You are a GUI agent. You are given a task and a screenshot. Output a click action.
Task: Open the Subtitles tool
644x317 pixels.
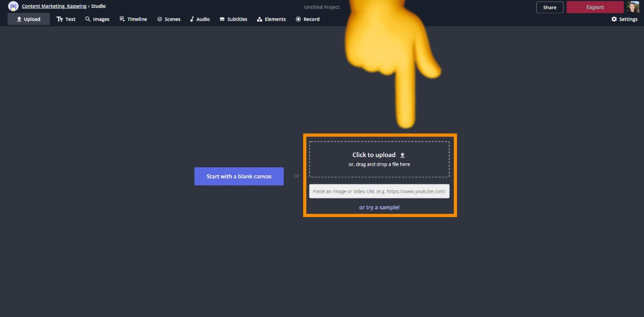point(233,19)
